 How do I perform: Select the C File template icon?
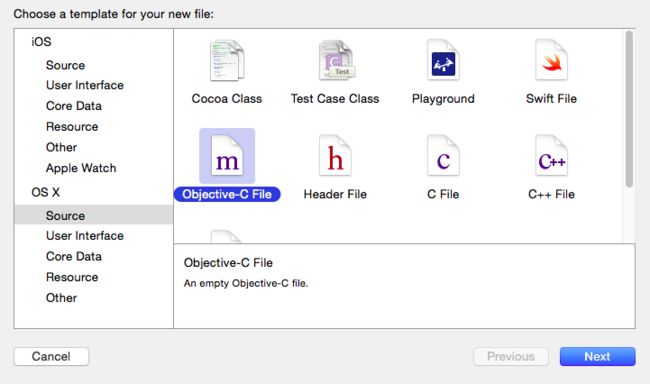(443, 156)
